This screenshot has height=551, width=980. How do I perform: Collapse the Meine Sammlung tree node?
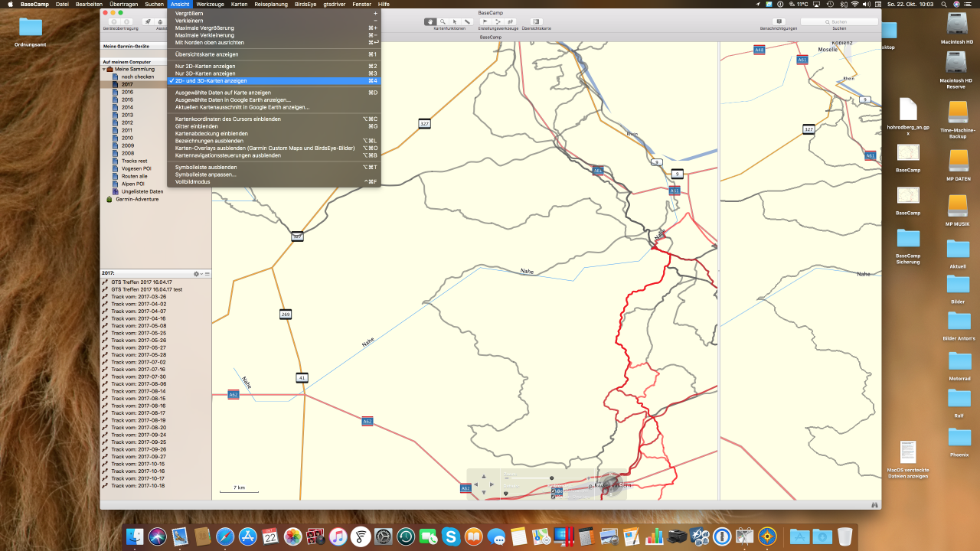click(104, 69)
